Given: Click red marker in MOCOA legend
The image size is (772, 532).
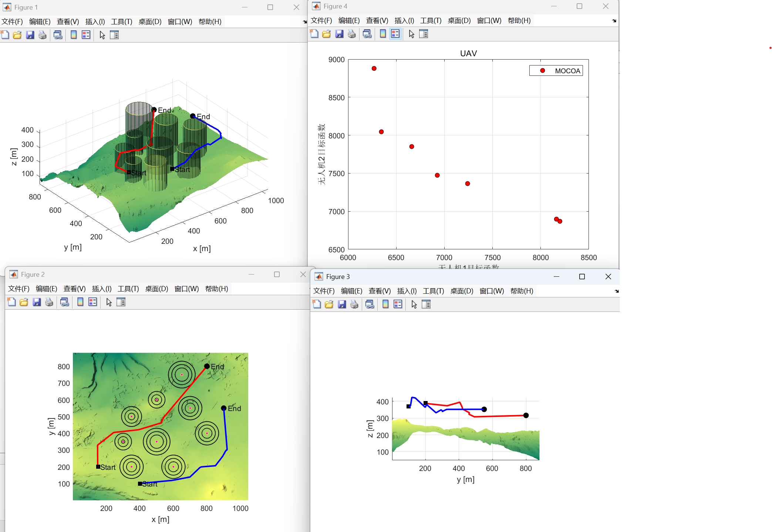Looking at the screenshot, I should tap(542, 71).
